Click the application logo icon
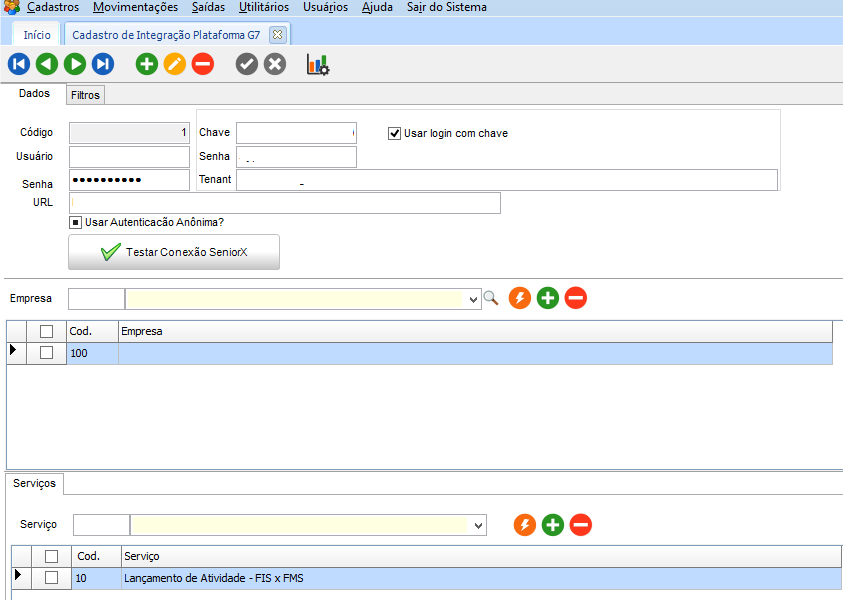 coord(11,7)
